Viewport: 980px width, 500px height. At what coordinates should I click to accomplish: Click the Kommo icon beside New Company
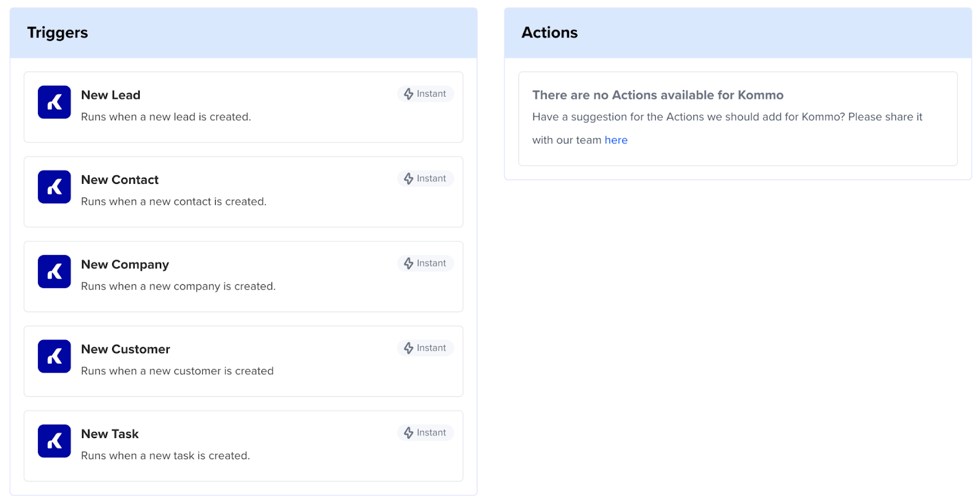click(x=54, y=271)
